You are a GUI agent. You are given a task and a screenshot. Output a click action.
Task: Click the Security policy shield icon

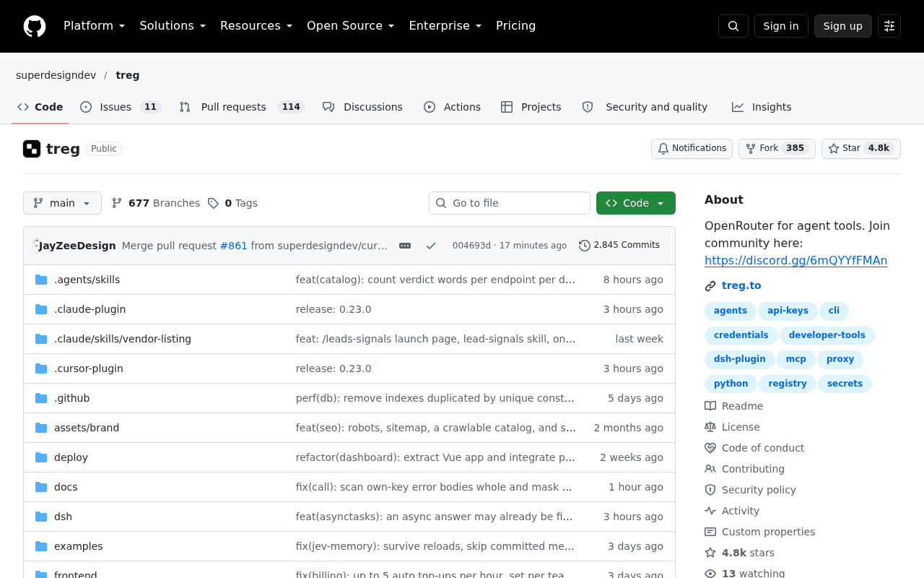pos(710,490)
